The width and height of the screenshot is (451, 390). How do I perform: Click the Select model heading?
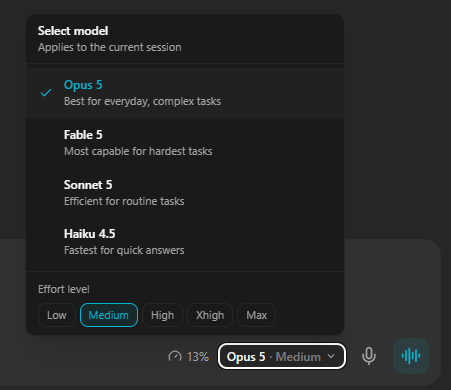73,31
